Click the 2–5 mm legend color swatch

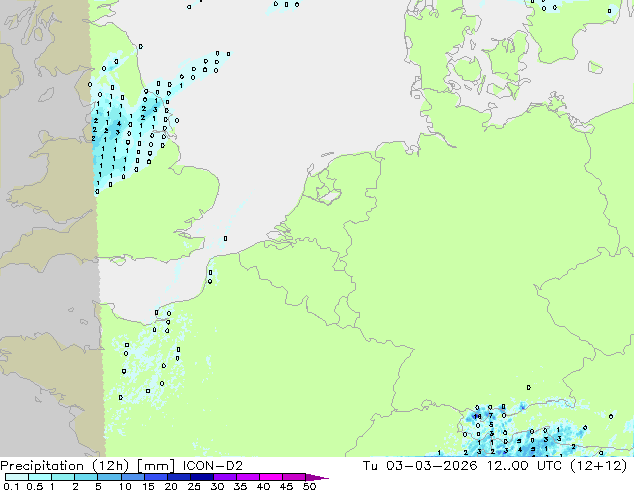point(86,477)
